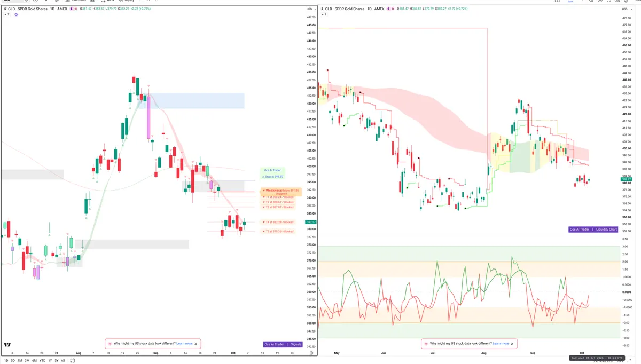
Task: Click the Ocs Ai Trader Signals badge
Action: (x=283, y=344)
